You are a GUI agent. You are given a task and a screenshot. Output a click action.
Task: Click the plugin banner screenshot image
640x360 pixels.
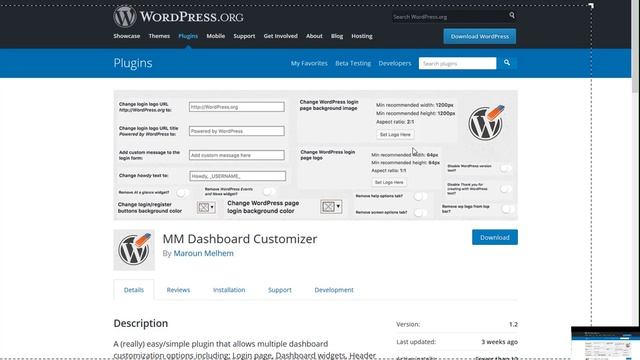pos(316,155)
